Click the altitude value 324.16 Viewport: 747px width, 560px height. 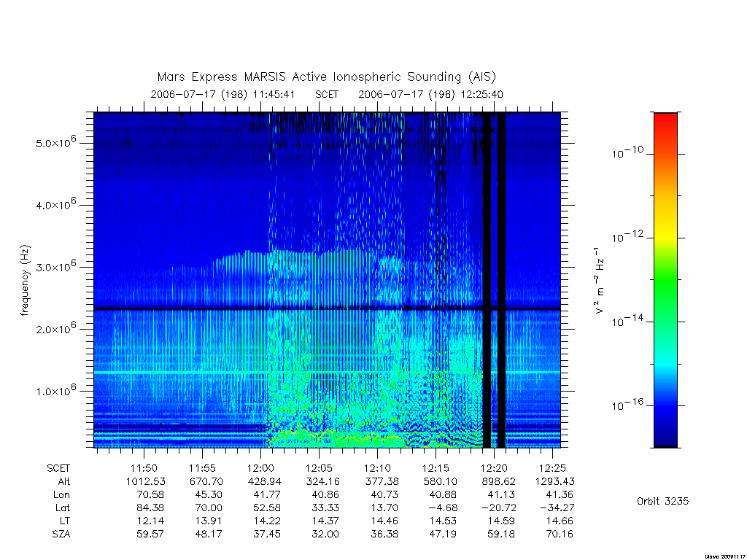pyautogui.click(x=323, y=481)
